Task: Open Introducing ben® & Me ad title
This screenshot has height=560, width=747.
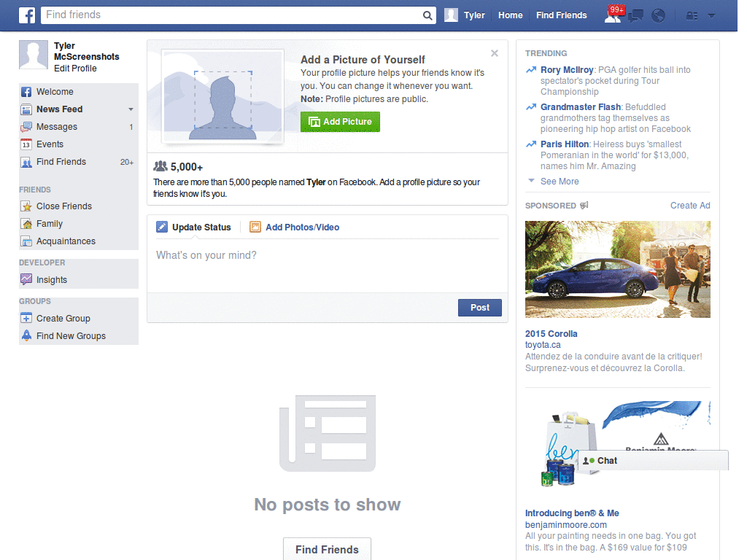Action: pyautogui.click(x=572, y=513)
